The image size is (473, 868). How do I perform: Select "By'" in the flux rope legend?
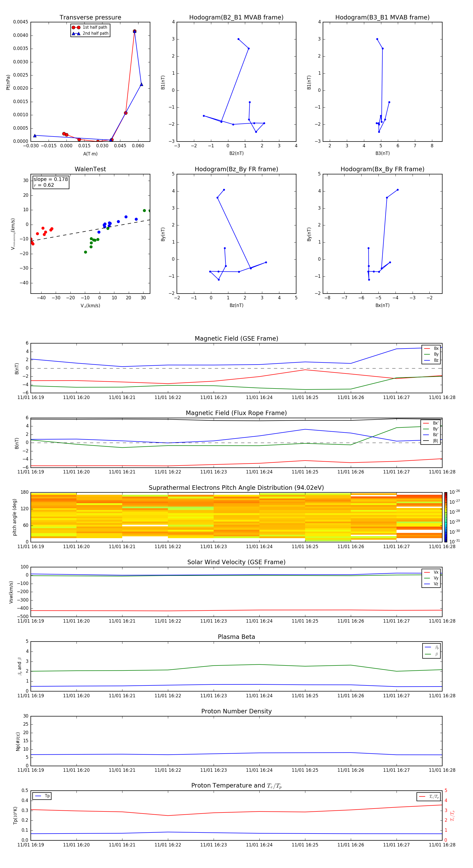click(431, 429)
